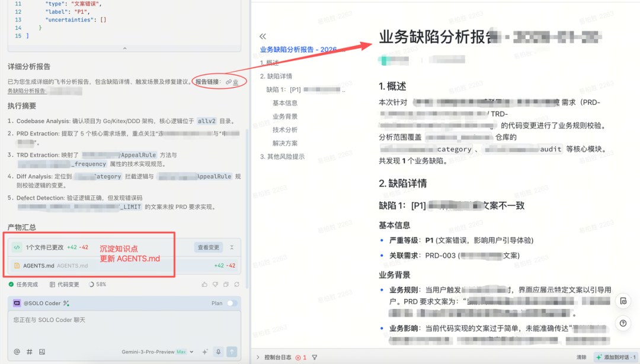Copy the response with the copy icon

point(226,285)
